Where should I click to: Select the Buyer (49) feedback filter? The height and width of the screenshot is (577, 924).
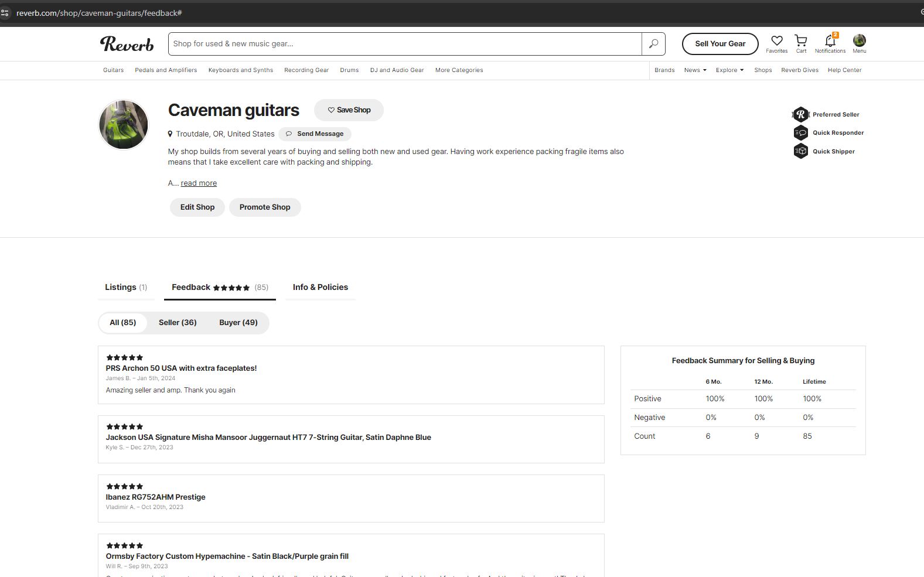coord(238,323)
